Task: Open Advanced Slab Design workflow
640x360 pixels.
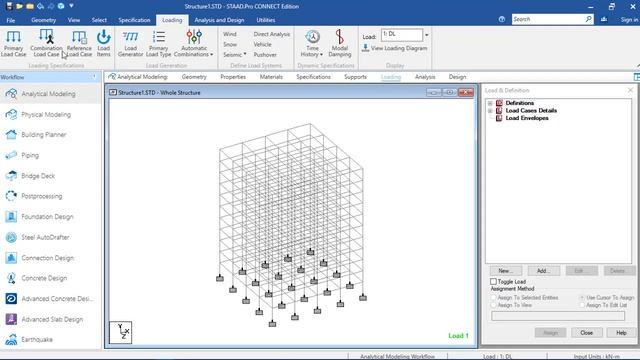Action: (51, 319)
